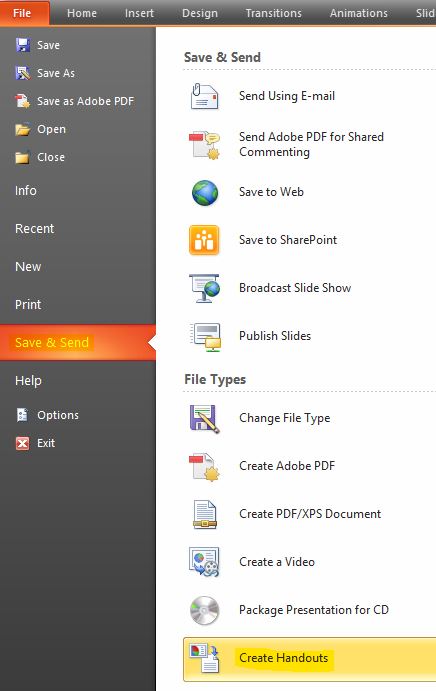
Task: Click the Save to Web globe icon
Action: [x=205, y=193]
